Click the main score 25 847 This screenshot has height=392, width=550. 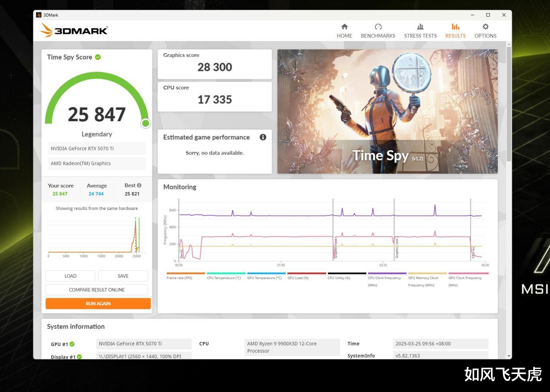[97, 115]
